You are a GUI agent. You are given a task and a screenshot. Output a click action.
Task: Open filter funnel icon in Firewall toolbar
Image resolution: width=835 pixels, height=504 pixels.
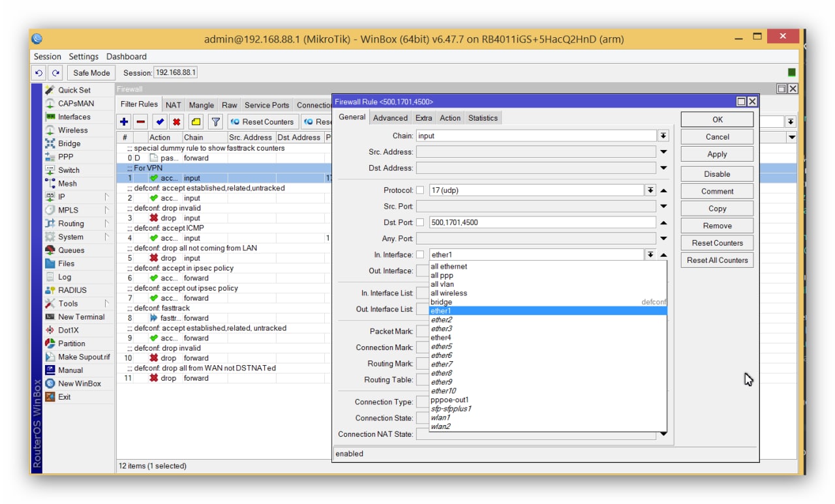tap(215, 122)
